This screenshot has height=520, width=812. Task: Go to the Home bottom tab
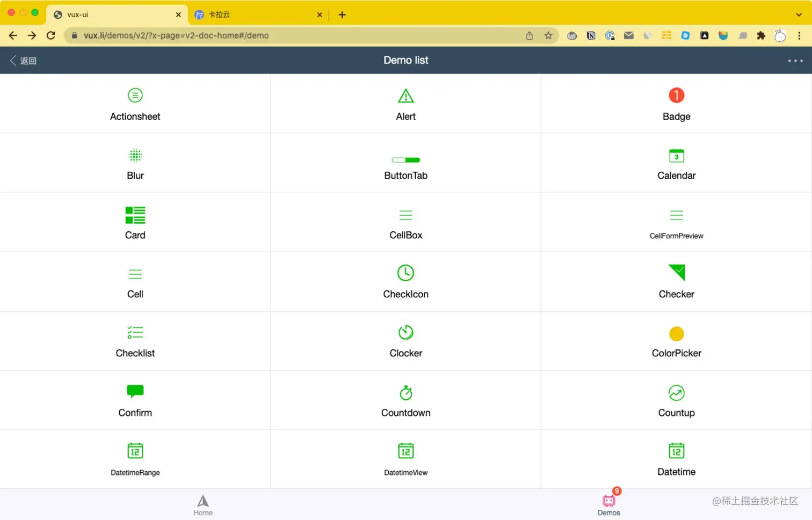coord(203,506)
